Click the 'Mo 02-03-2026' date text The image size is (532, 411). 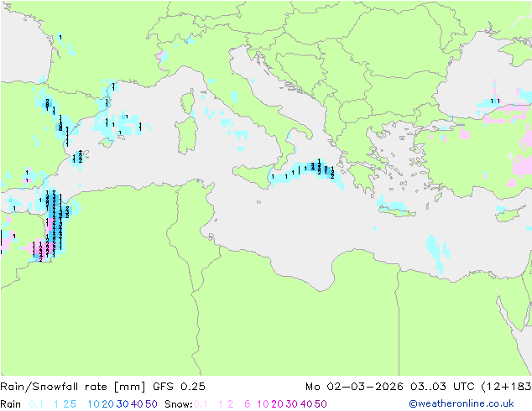354,387
